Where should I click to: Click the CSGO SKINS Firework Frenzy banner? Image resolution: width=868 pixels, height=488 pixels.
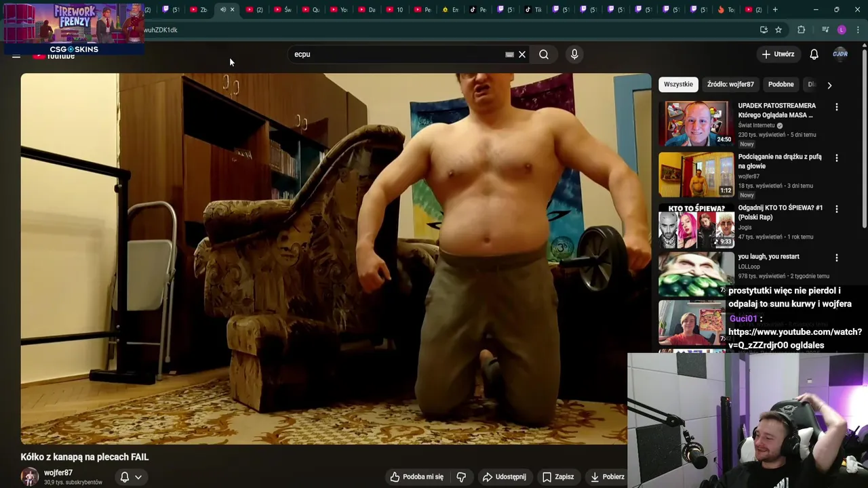point(73,28)
